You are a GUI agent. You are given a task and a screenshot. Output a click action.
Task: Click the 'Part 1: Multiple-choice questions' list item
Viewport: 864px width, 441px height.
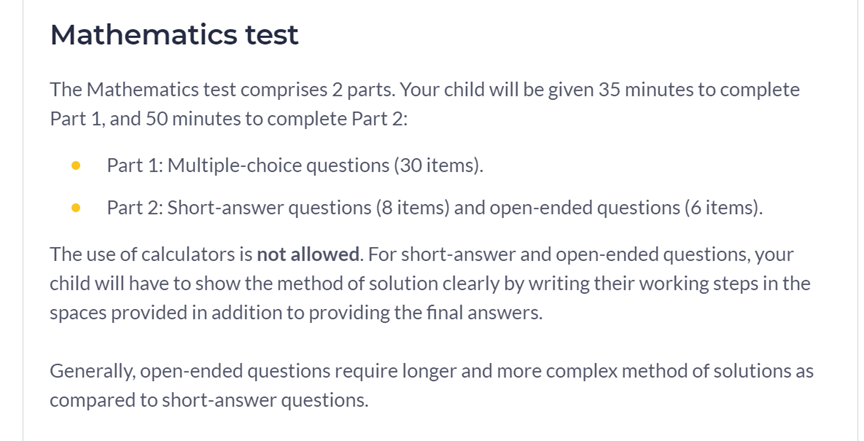295,165
